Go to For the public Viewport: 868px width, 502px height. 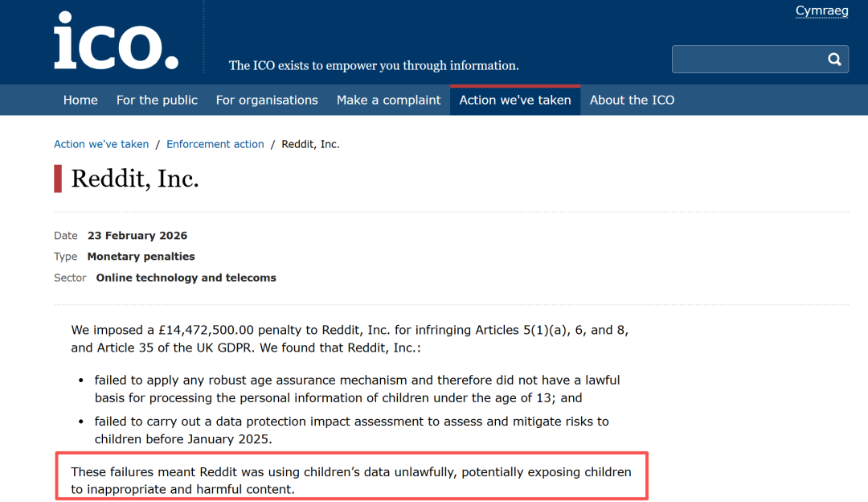[157, 101]
